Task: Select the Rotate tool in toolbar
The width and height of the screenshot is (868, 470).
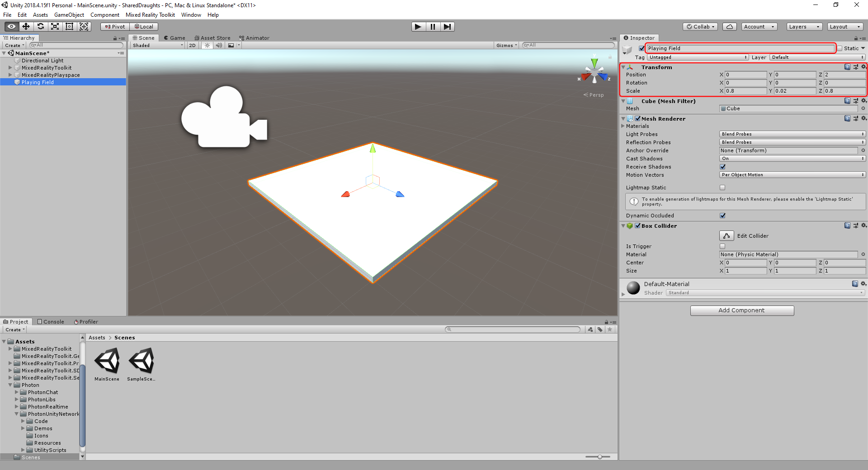Action: coord(41,27)
